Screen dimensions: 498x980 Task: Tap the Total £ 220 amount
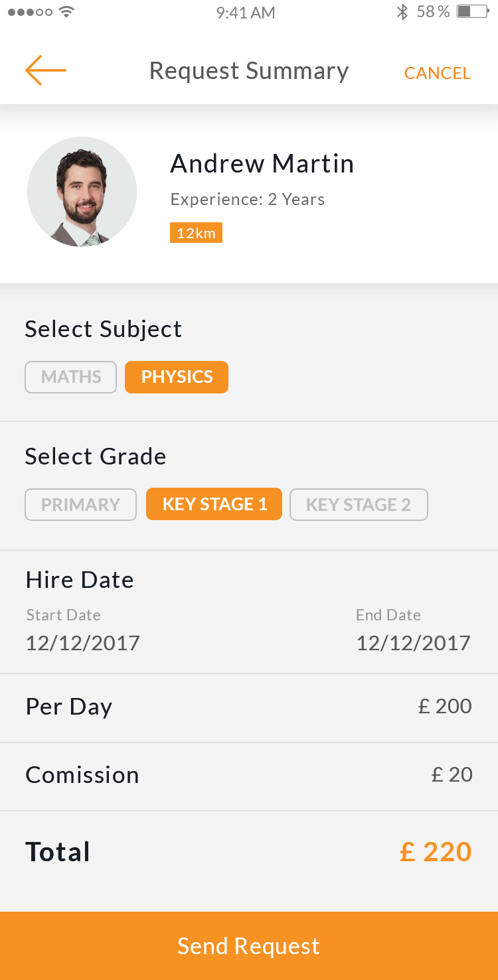436,852
